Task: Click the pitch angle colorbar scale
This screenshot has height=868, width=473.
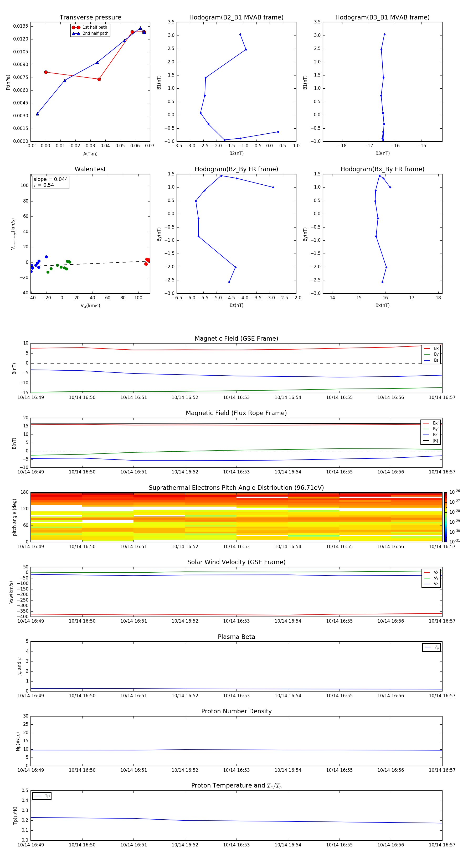Action: (446, 517)
